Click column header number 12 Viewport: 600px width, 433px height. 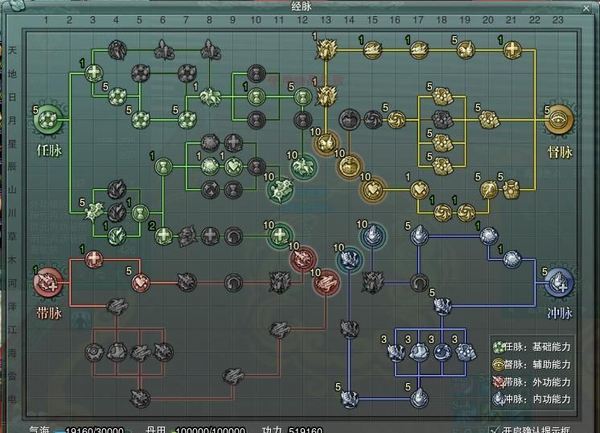(302, 22)
